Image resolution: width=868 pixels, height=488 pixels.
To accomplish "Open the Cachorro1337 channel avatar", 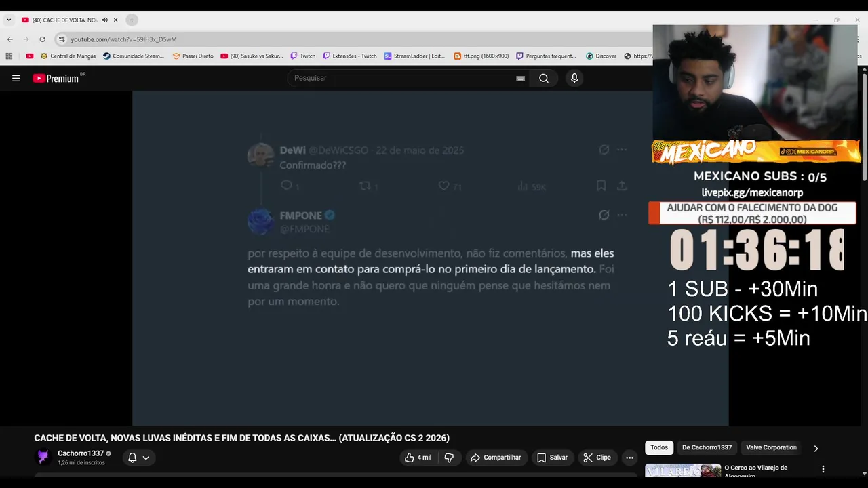I will (43, 457).
